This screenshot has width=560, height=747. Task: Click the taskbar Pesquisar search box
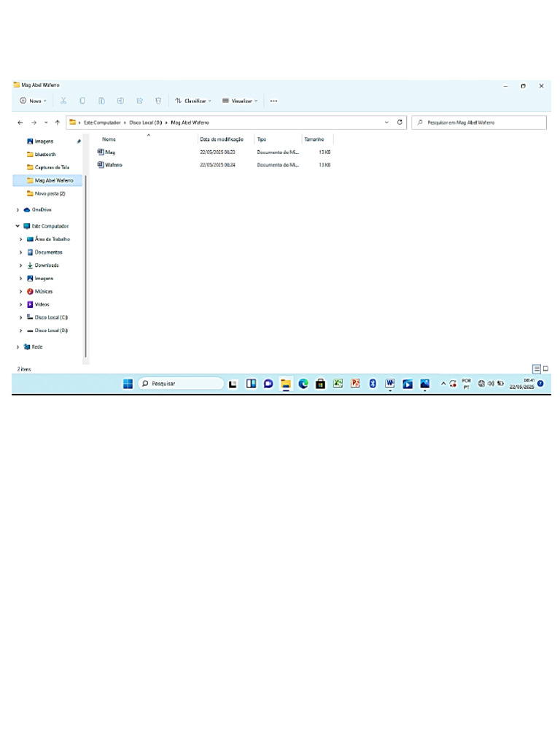(181, 384)
